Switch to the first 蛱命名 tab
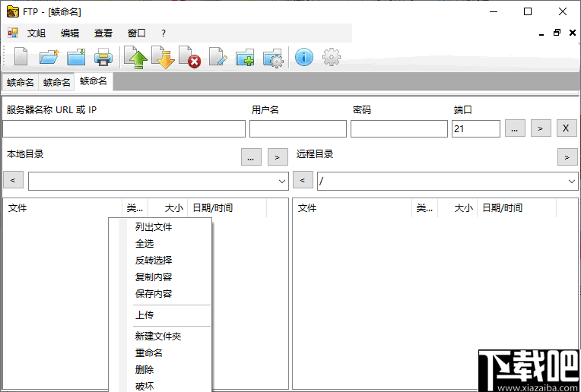This screenshot has height=392, width=581. click(x=20, y=82)
